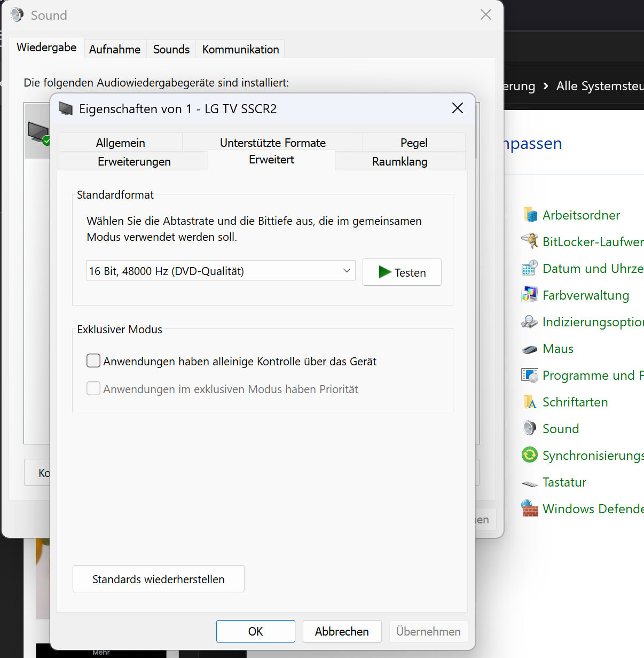Switch to the Wiedergabe tab in Sound window
Screen dimensions: 644x658
coord(46,48)
